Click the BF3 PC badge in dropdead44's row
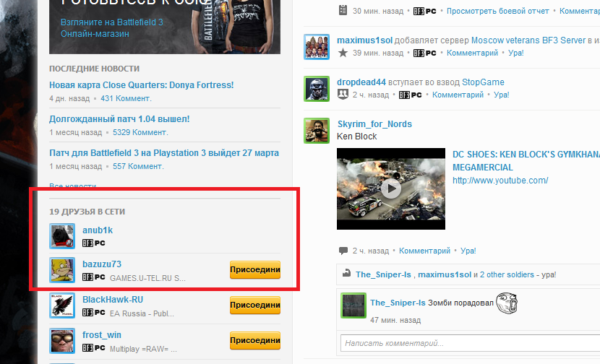This screenshot has width=600, height=364. click(410, 95)
